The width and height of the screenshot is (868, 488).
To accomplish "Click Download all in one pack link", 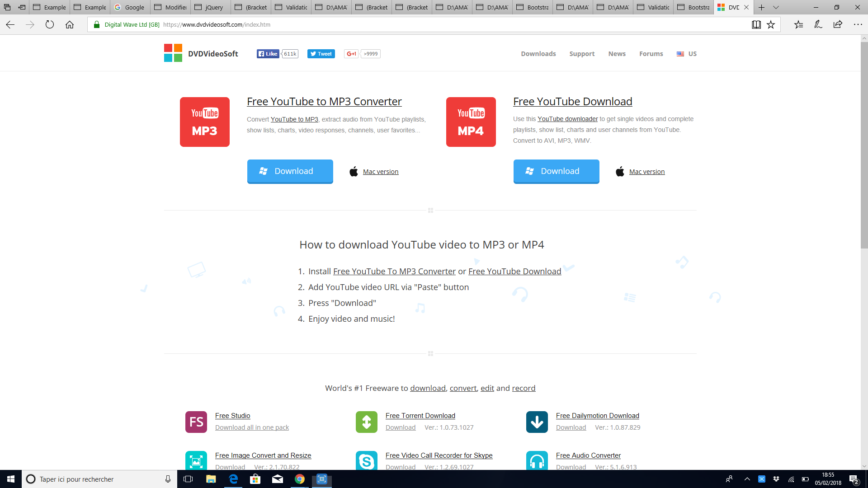I will point(252,427).
